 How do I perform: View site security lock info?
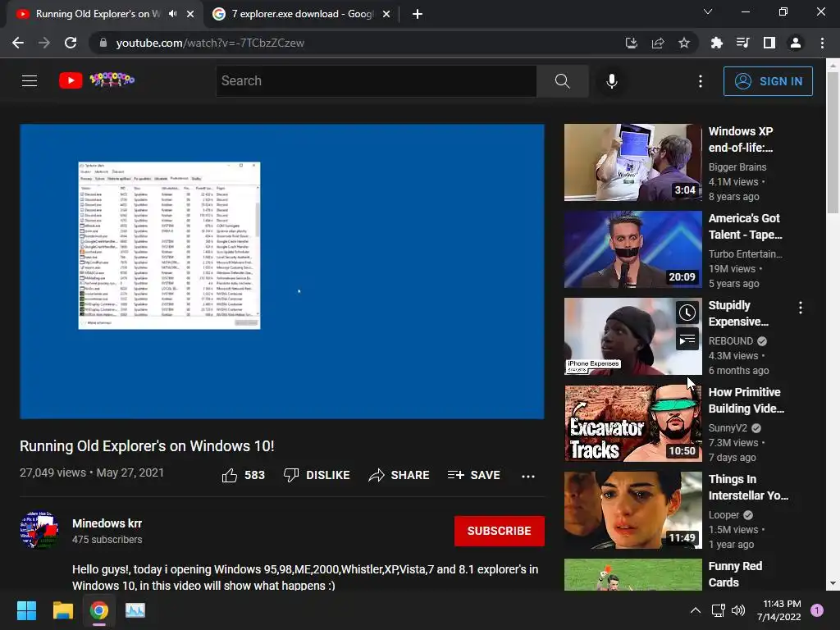pyautogui.click(x=103, y=43)
